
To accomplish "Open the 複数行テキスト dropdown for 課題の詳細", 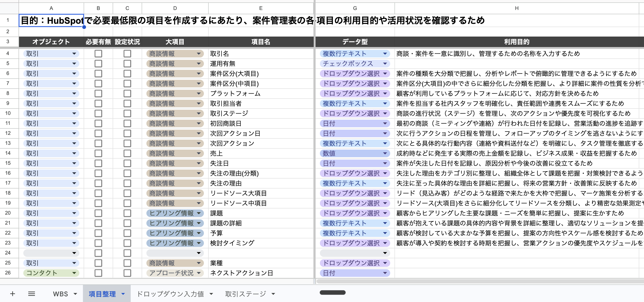I will (x=355, y=223).
